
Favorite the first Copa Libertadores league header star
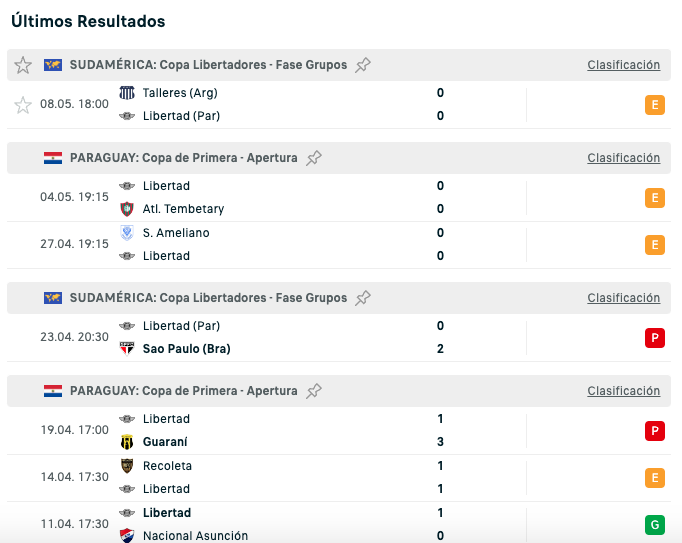[23, 65]
